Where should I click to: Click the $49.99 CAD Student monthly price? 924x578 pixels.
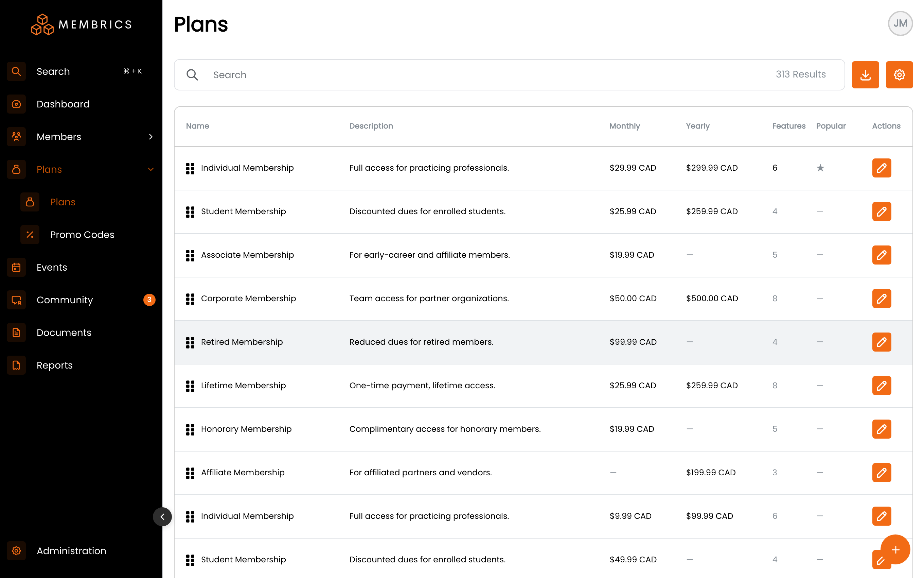point(633,559)
